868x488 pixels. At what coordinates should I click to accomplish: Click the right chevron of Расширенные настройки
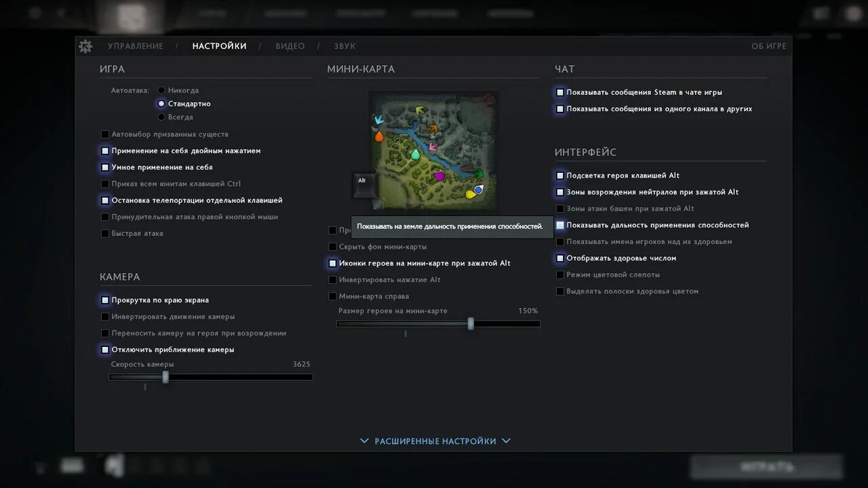pyautogui.click(x=506, y=441)
